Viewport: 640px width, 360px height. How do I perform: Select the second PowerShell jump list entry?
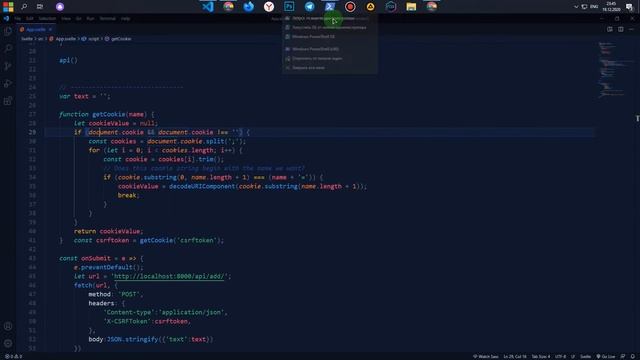click(x=330, y=27)
